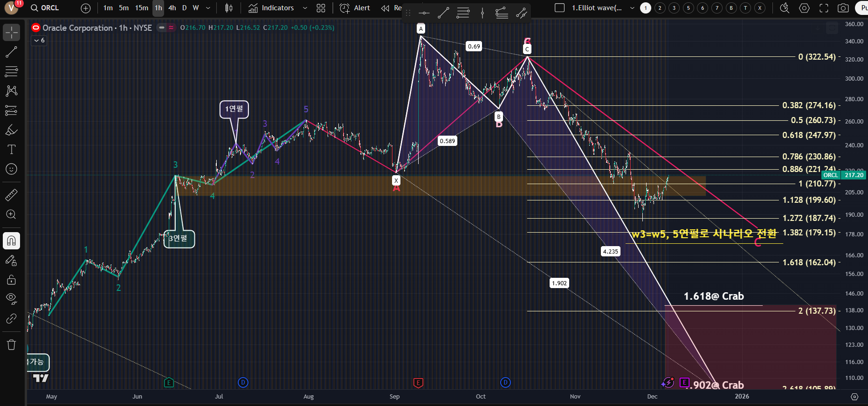This screenshot has height=406, width=868.
Task: Open chart settings hexagon icon
Action: 804,8
